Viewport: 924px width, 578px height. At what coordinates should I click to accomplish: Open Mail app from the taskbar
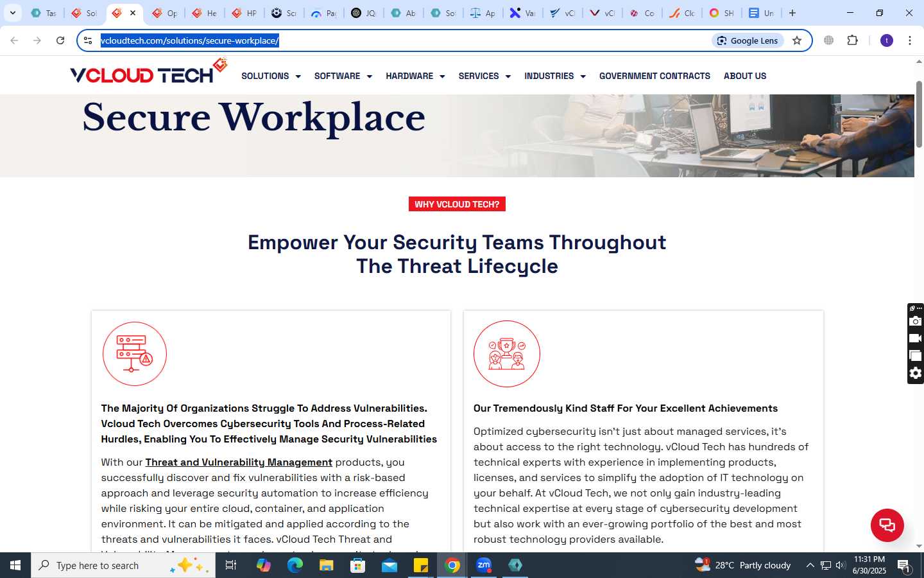point(389,565)
